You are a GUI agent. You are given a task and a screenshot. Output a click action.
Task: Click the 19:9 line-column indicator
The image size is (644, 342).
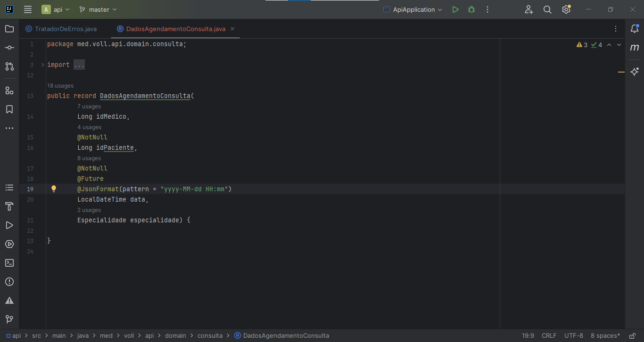[x=528, y=336]
